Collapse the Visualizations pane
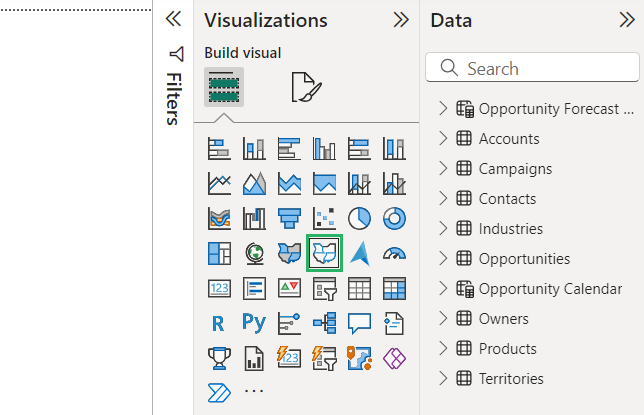 tap(401, 20)
